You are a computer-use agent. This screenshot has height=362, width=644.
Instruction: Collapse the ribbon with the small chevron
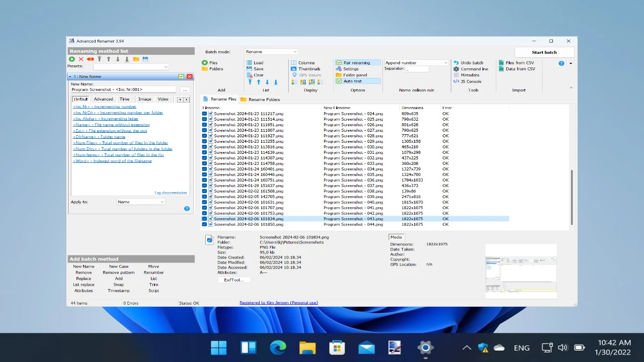[571, 87]
